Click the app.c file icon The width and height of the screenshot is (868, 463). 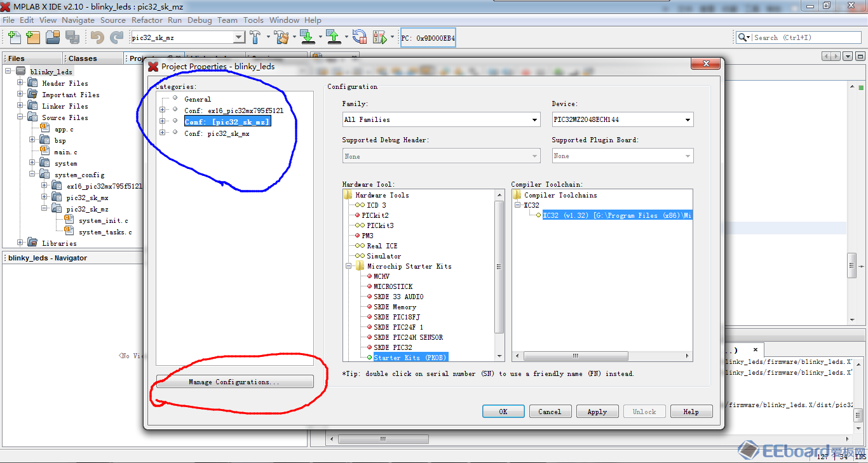click(44, 129)
